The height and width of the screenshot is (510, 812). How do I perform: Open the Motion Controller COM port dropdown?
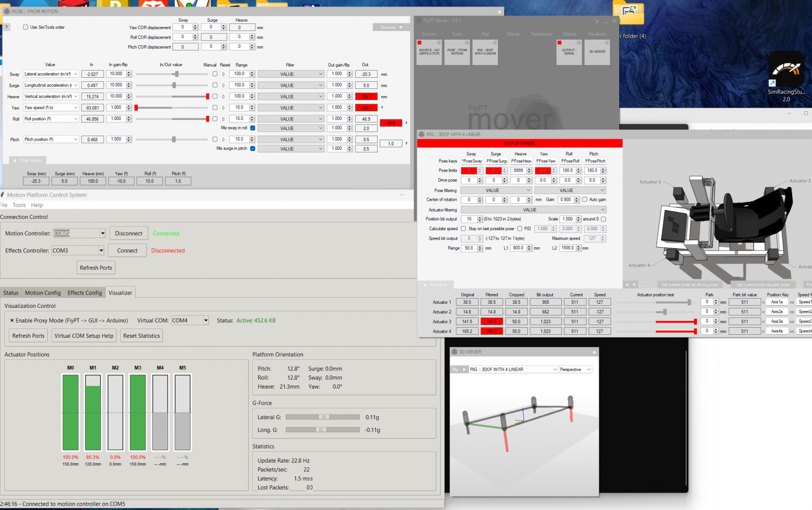pos(103,234)
